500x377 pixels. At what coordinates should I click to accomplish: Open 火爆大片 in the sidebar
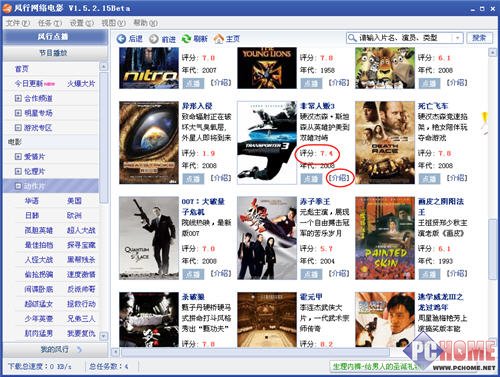tap(81, 84)
